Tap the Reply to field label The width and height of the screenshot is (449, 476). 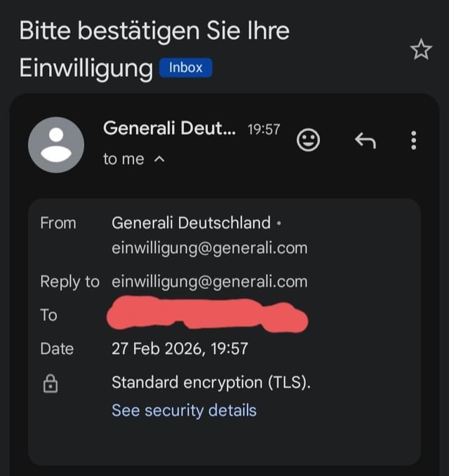tap(69, 282)
